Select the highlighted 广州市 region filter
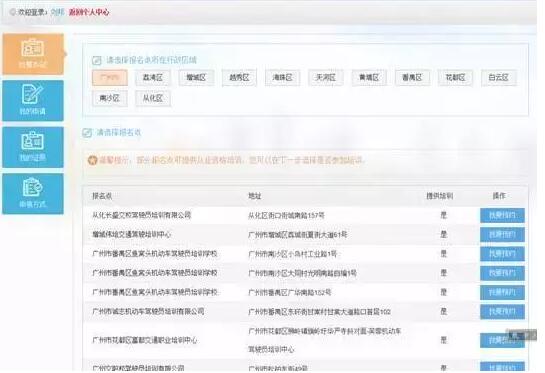The width and height of the screenshot is (545, 373). [x=110, y=78]
